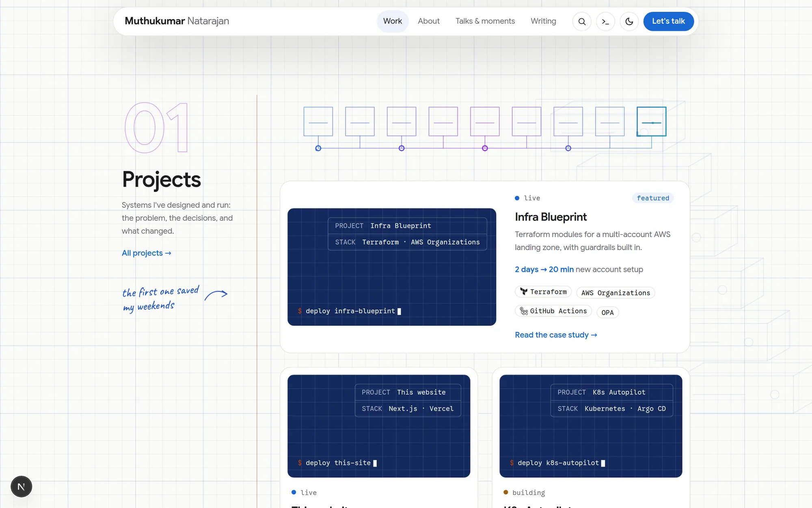This screenshot has height=508, width=812.
Task: Go to the Work nav tab
Action: (x=393, y=21)
